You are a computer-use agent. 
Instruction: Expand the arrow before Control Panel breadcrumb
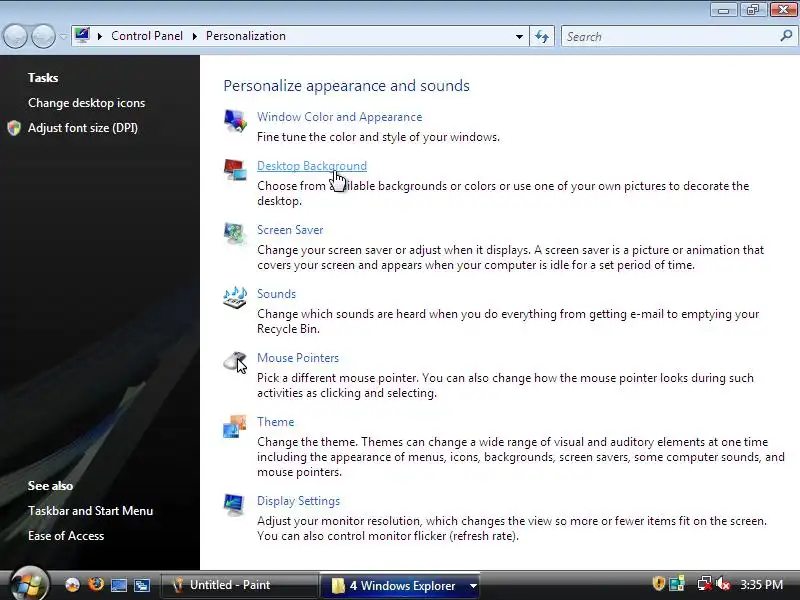[x=100, y=36]
